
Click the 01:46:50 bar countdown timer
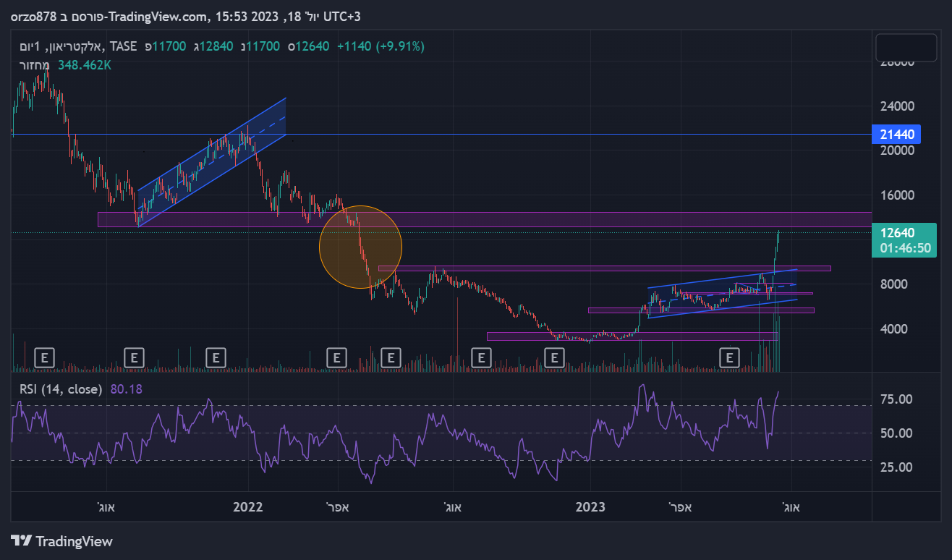(x=906, y=248)
